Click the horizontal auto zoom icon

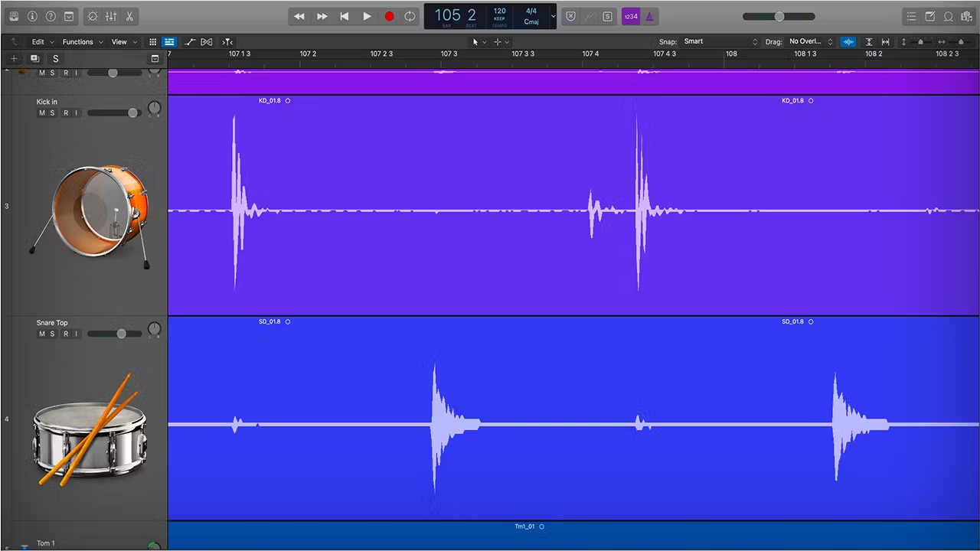click(885, 42)
